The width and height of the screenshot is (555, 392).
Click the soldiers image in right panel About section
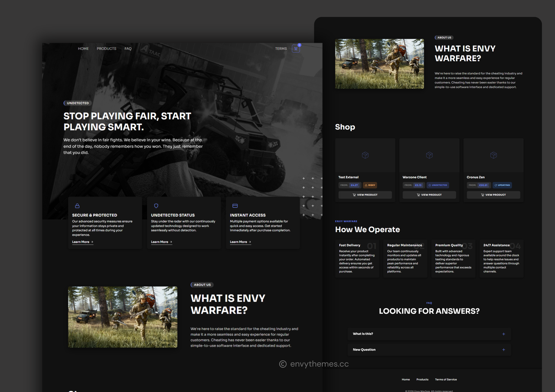[x=379, y=64]
